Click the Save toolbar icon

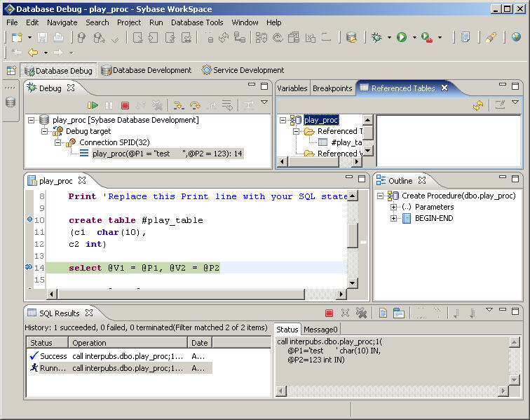tap(42, 37)
